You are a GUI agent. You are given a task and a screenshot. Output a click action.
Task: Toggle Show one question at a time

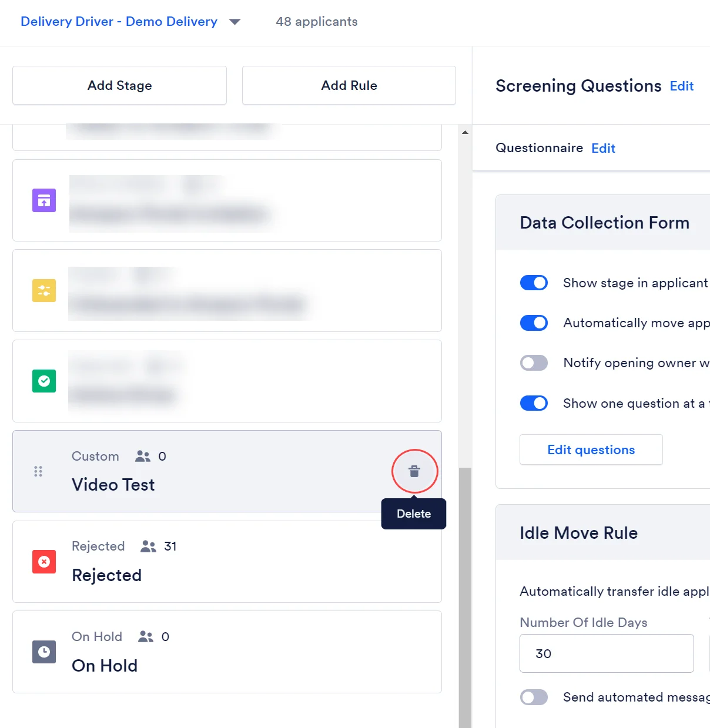pos(534,403)
